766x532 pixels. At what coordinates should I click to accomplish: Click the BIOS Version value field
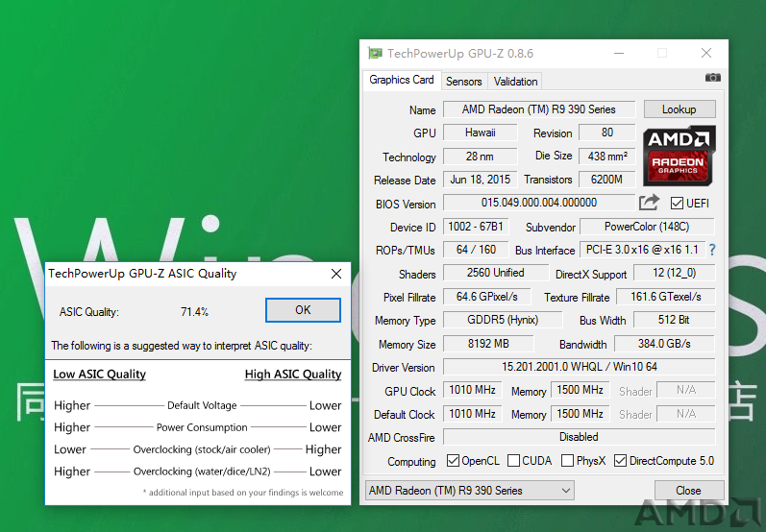point(539,203)
